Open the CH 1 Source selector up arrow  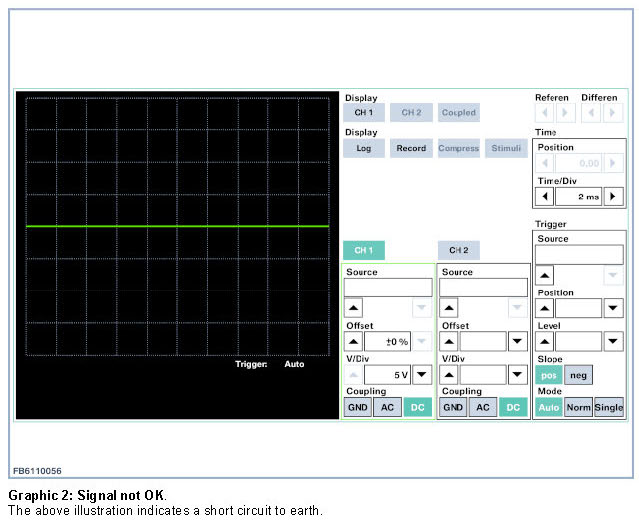[x=354, y=309]
